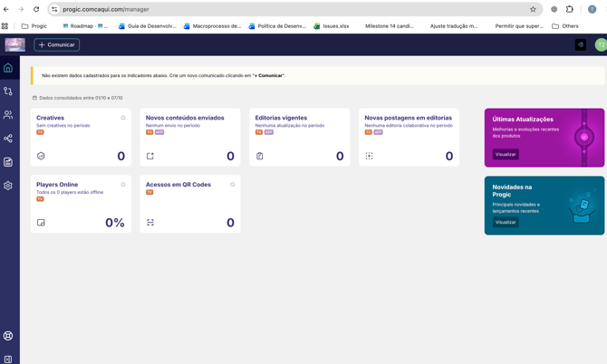Open the Política de Desenv... bookmark

(277, 26)
